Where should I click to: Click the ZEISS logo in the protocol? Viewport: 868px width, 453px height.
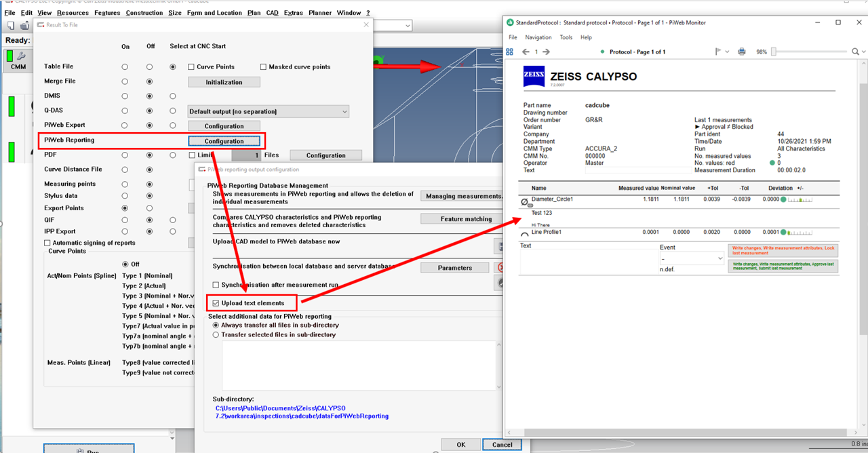[534, 77]
